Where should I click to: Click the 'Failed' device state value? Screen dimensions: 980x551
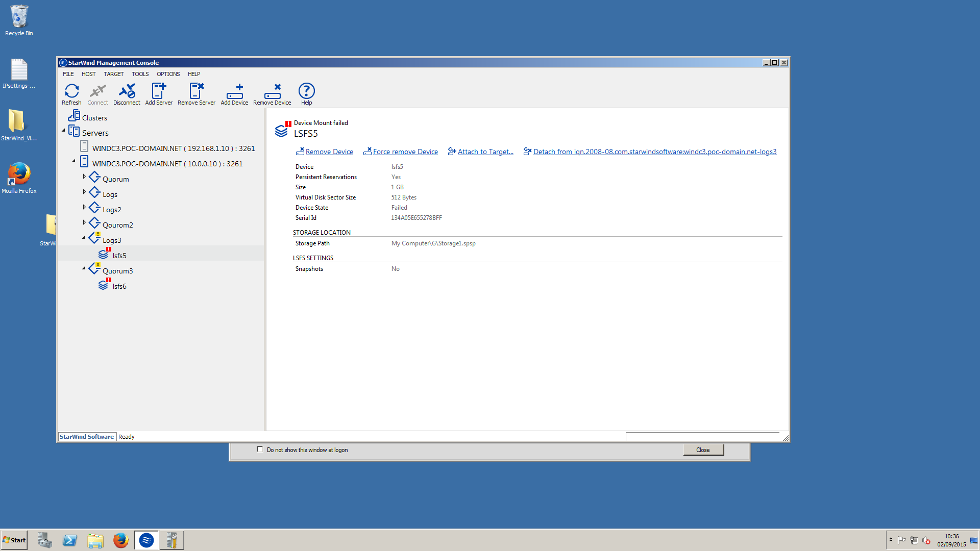tap(399, 208)
